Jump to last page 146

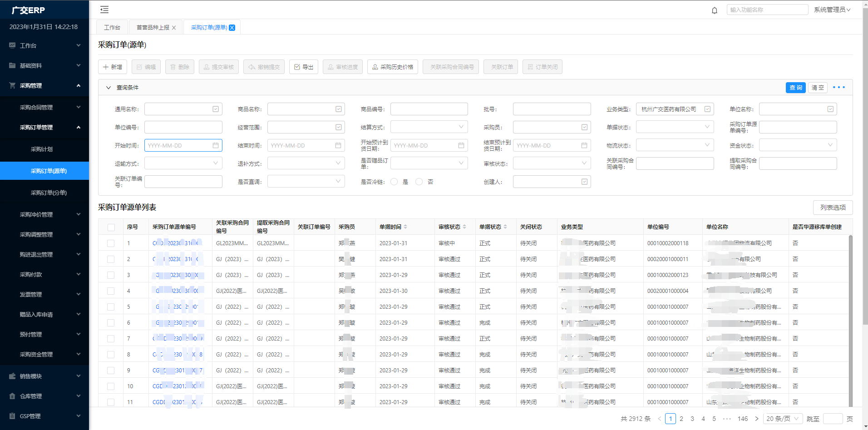point(743,419)
